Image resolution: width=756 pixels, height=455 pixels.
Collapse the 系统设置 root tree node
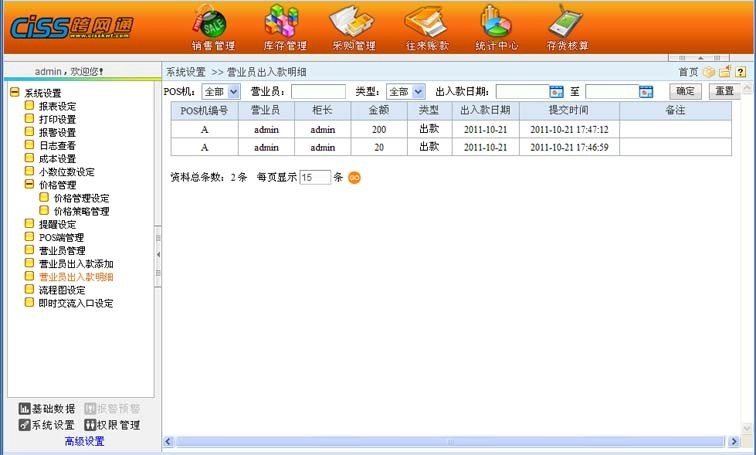pyautogui.click(x=15, y=93)
